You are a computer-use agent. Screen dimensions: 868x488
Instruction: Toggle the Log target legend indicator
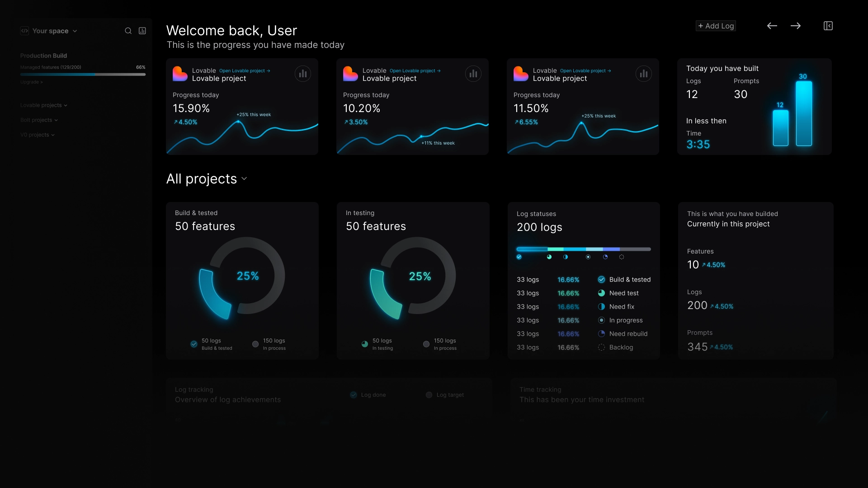click(x=429, y=395)
